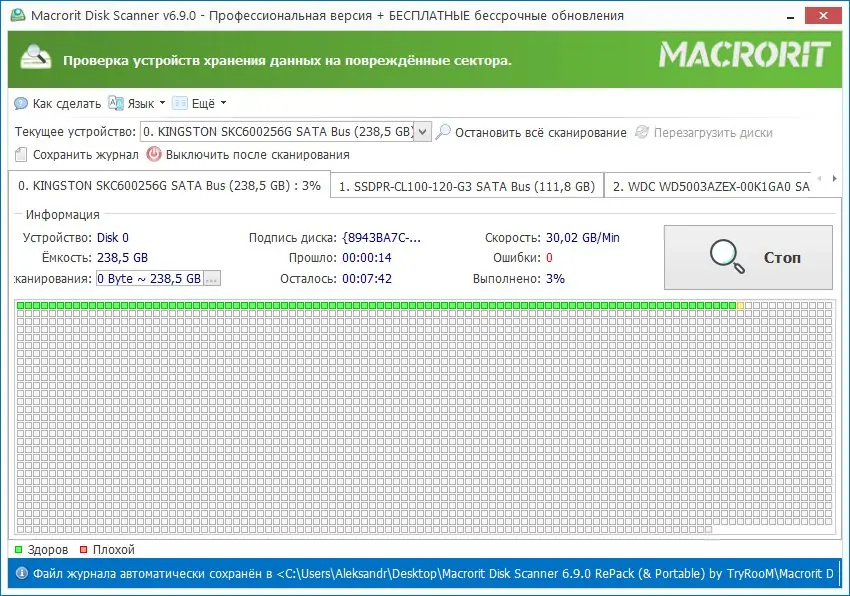Switch to the SSDPR-CL100-120-G3 tab

tap(467, 187)
